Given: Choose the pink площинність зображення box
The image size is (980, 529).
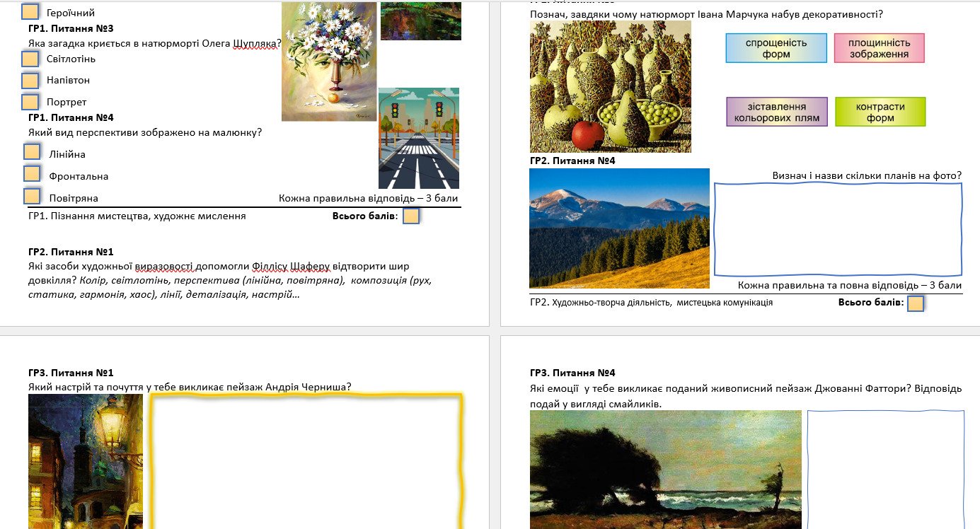Looking at the screenshot, I should tap(880, 48).
